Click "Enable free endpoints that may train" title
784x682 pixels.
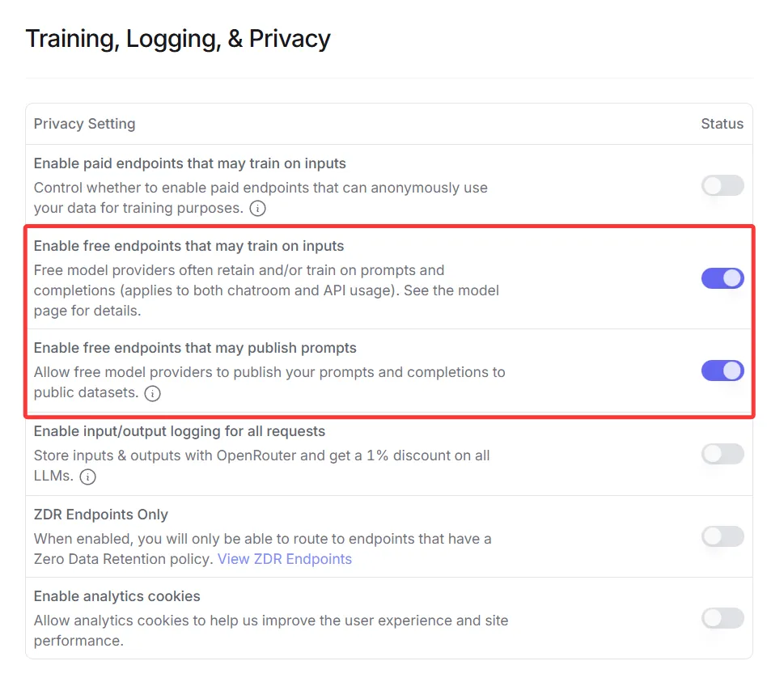coord(189,246)
